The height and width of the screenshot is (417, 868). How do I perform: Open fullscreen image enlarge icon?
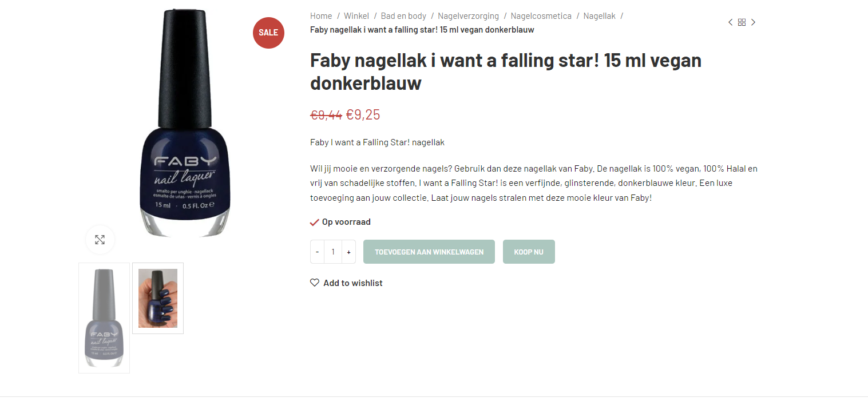point(100,240)
